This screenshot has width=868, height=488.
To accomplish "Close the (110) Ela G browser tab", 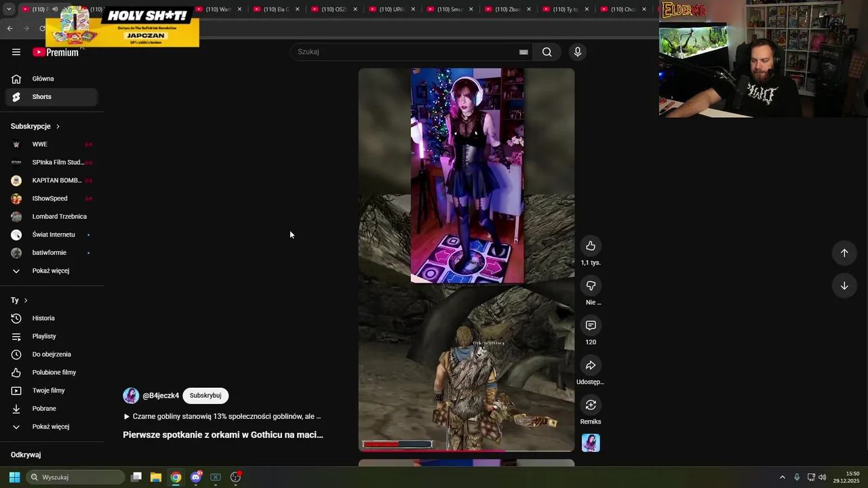I will pyautogui.click(x=297, y=9).
